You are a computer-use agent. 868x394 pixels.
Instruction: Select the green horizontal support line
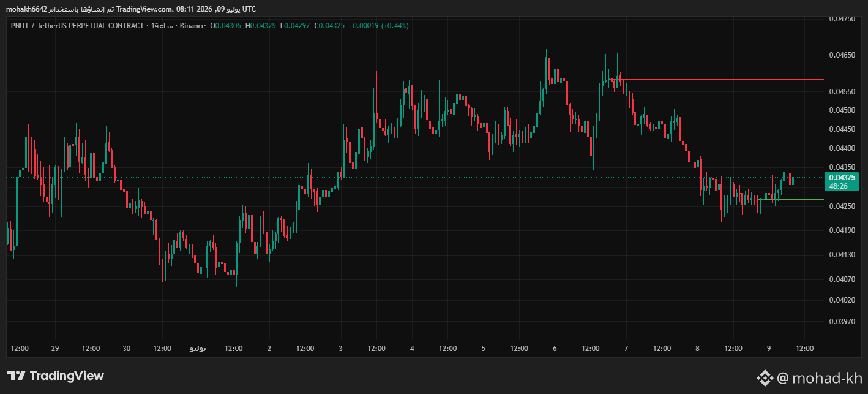tap(791, 200)
